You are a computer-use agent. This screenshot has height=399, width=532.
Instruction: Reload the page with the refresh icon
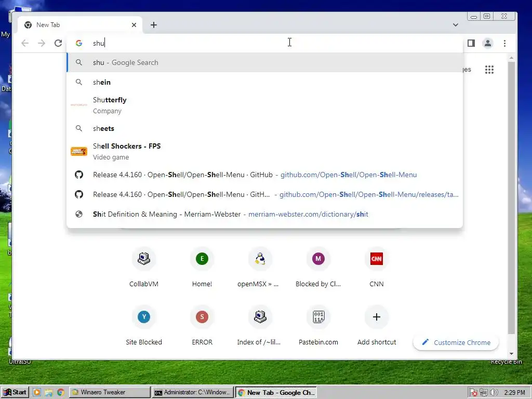click(x=58, y=43)
